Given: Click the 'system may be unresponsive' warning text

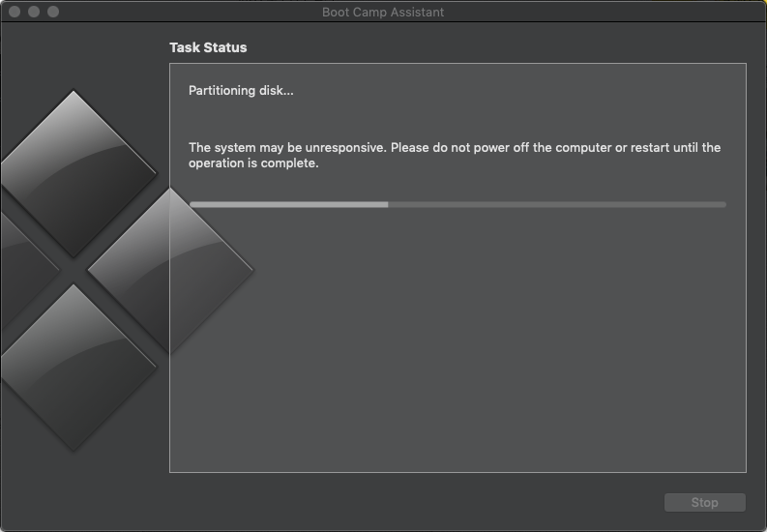Looking at the screenshot, I should (x=455, y=155).
